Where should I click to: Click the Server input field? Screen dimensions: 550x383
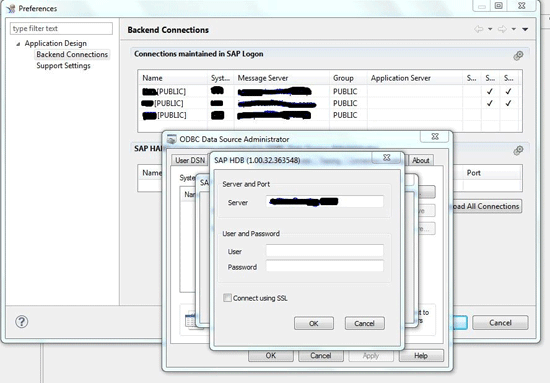point(324,201)
